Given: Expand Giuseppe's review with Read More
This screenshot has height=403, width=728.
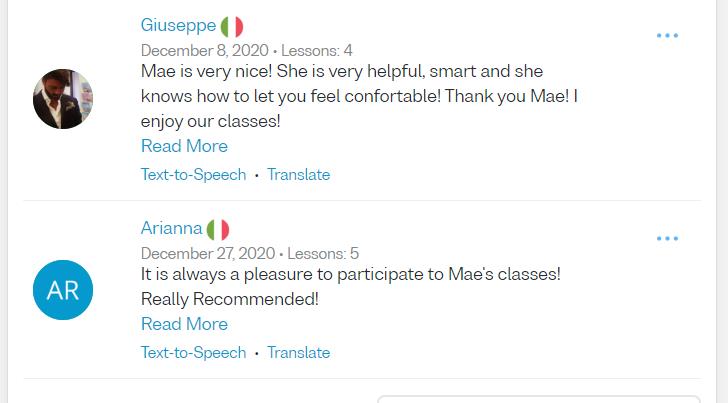Looking at the screenshot, I should pos(184,146).
